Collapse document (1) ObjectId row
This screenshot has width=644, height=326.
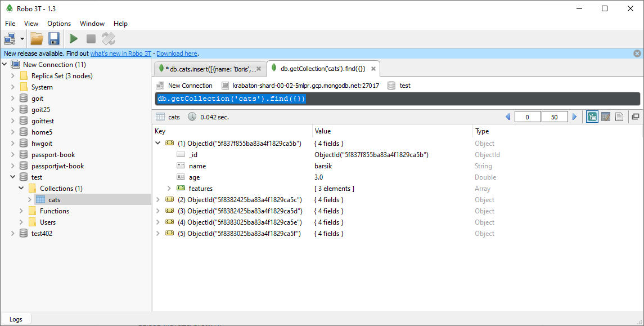tap(157, 144)
